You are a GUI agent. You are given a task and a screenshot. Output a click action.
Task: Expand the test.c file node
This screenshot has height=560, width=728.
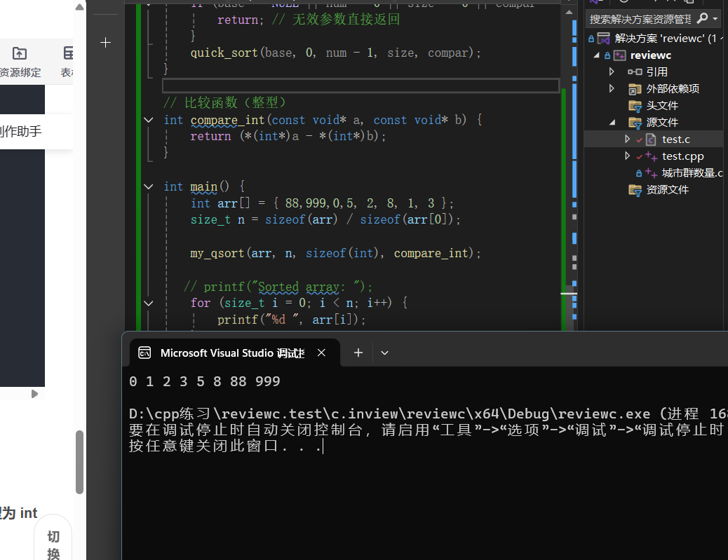pos(627,139)
